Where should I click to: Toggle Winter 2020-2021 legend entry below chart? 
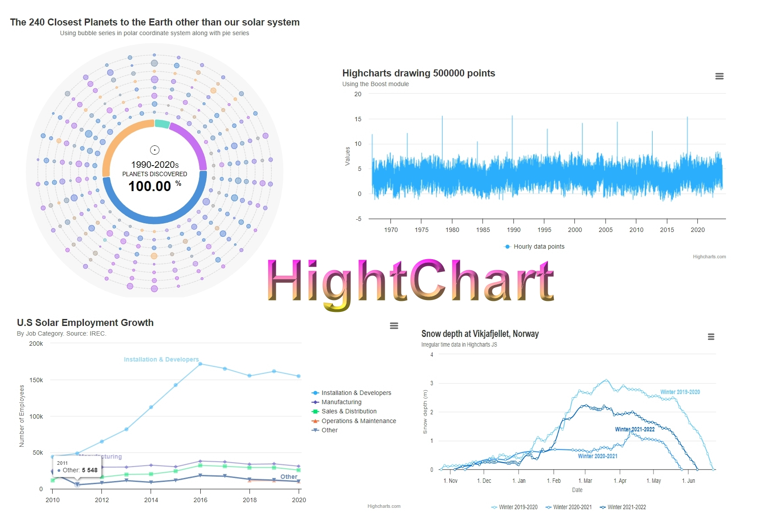click(569, 507)
